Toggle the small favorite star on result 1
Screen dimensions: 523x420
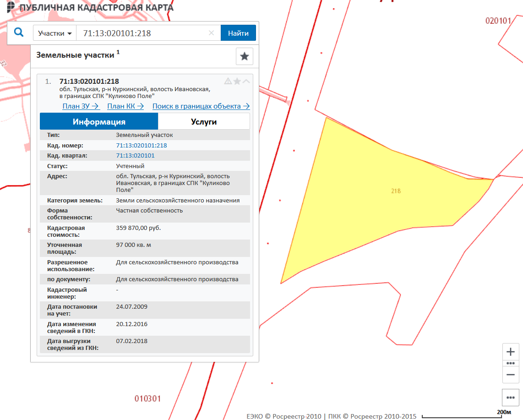237,81
